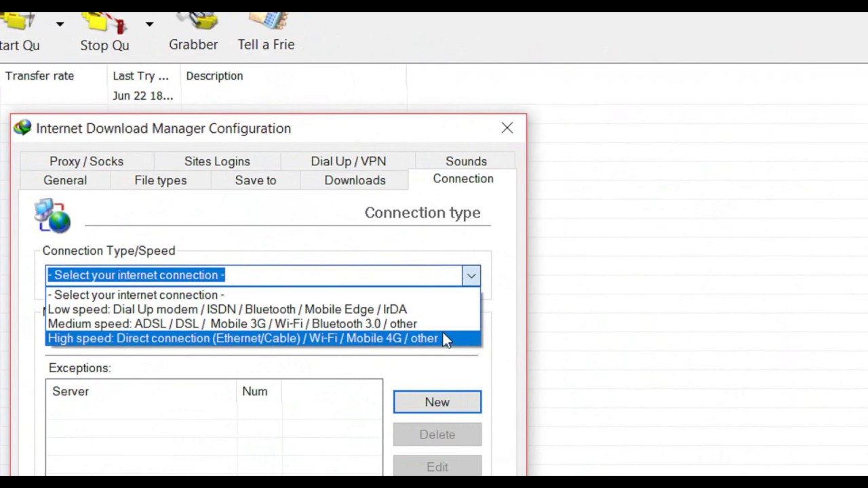Click the Tell a Friend toolbar icon
The height and width of the screenshot is (488, 868).
(x=269, y=23)
